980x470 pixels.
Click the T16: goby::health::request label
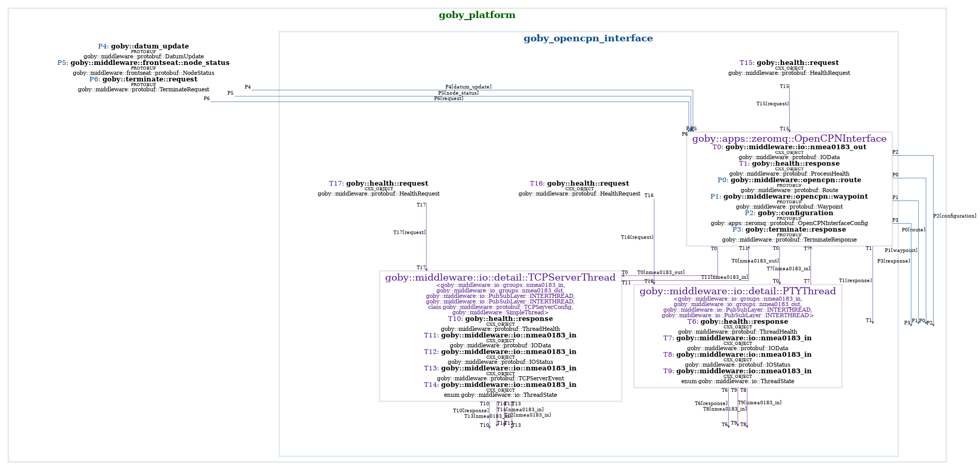pos(579,183)
